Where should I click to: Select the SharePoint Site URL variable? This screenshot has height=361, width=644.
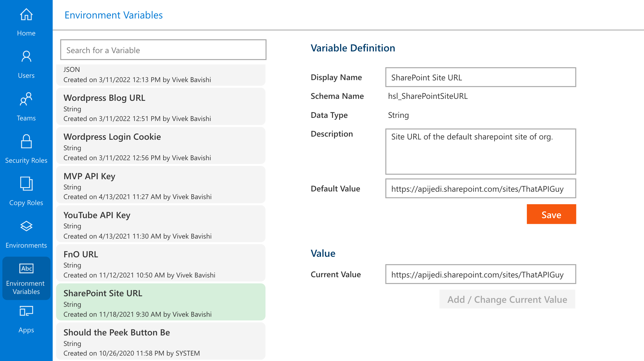tap(161, 302)
